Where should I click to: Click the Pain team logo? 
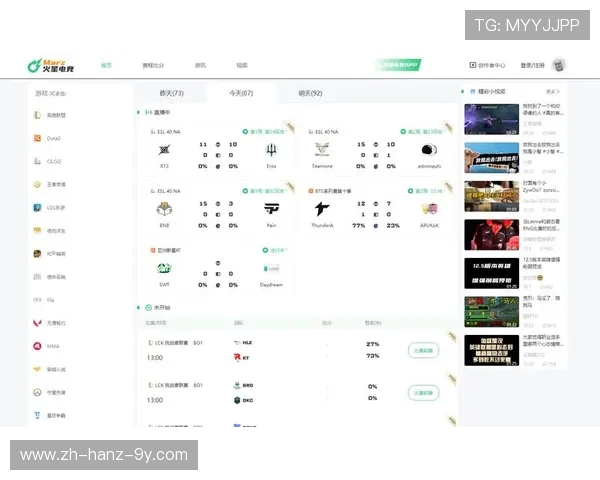point(271,209)
